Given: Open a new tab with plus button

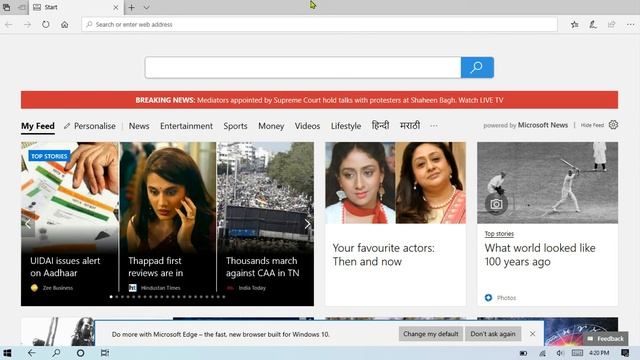Looking at the screenshot, I should 131,7.
